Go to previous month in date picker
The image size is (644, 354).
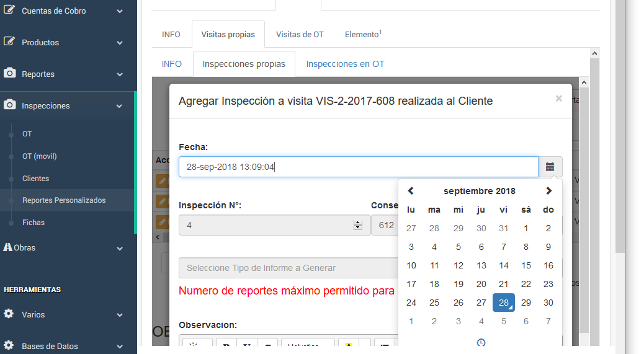pos(411,191)
